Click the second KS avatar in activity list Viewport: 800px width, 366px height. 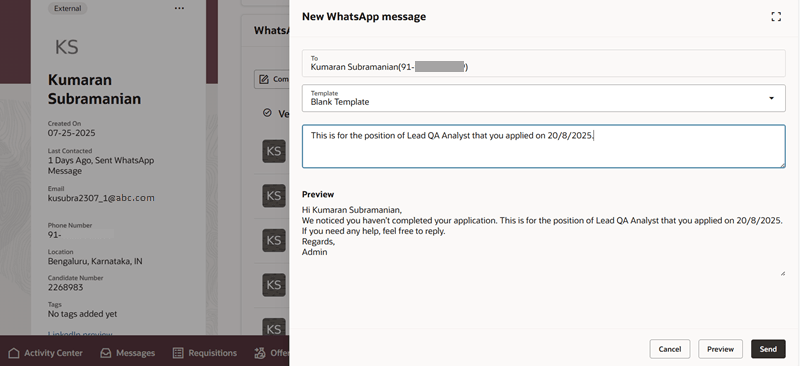tap(274, 196)
